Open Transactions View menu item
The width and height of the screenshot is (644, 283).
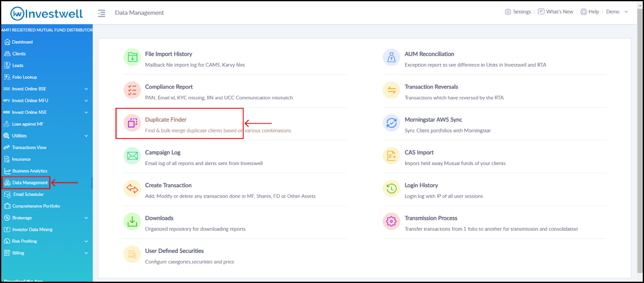[x=29, y=147]
